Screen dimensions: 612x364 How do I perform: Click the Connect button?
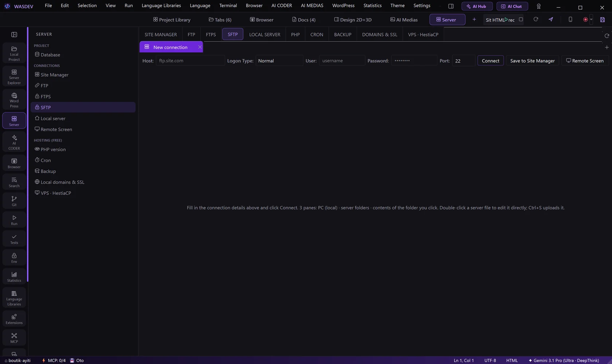pyautogui.click(x=491, y=61)
